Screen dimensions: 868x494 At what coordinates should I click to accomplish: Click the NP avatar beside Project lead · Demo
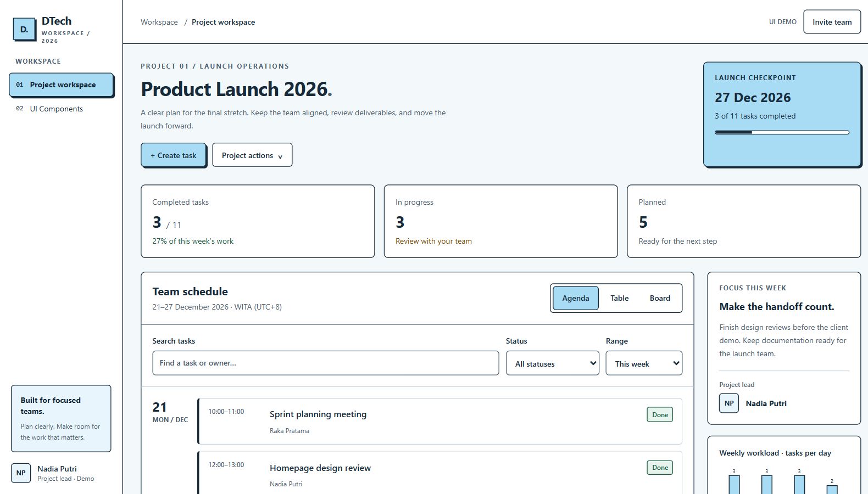pos(21,473)
